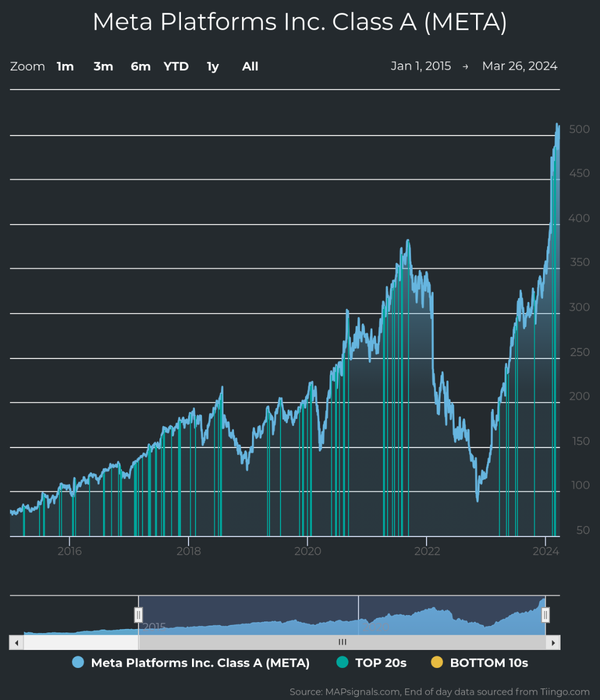600x700 pixels.
Task: Click the navigator scrollbar track grip
Action: (x=342, y=642)
